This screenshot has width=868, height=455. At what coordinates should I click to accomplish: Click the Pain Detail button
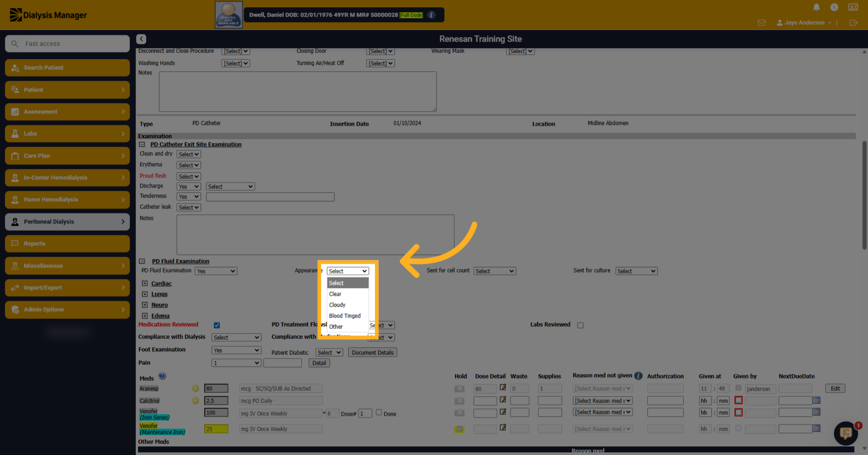pos(319,363)
